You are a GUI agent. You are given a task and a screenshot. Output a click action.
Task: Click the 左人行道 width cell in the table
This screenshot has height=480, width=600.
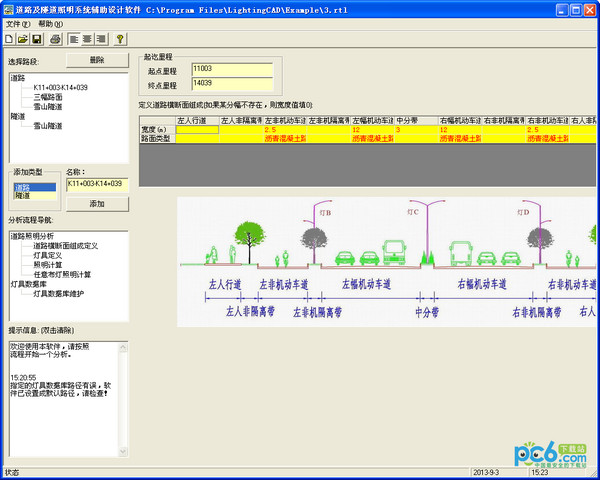pyautogui.click(x=197, y=130)
